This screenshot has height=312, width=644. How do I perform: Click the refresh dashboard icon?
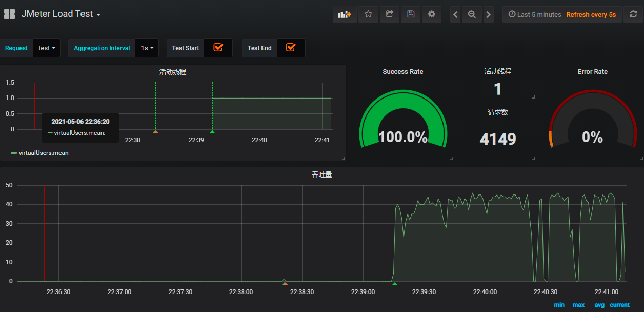[633, 14]
